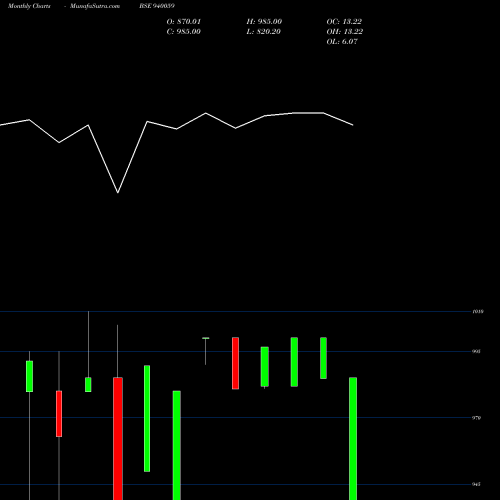Click the last green candle on the right
The height and width of the screenshot is (500, 500).
(353, 438)
